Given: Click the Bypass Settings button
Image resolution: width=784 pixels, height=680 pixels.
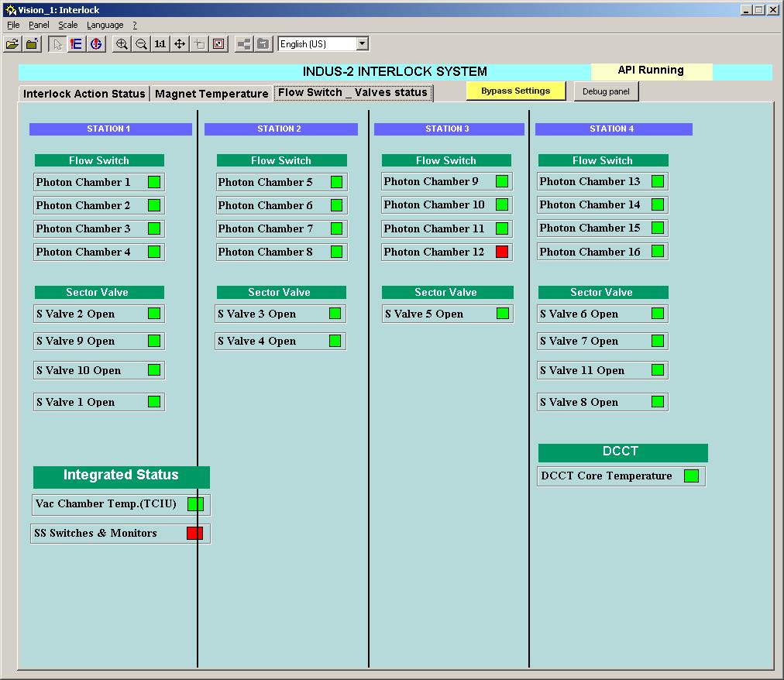Looking at the screenshot, I should tap(515, 91).
